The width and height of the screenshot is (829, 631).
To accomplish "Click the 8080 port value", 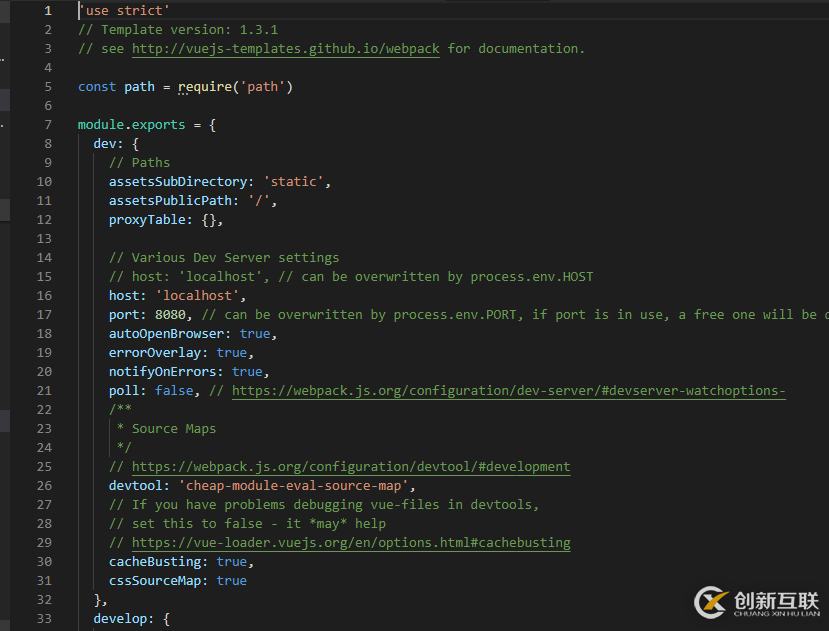I will 170,315.
